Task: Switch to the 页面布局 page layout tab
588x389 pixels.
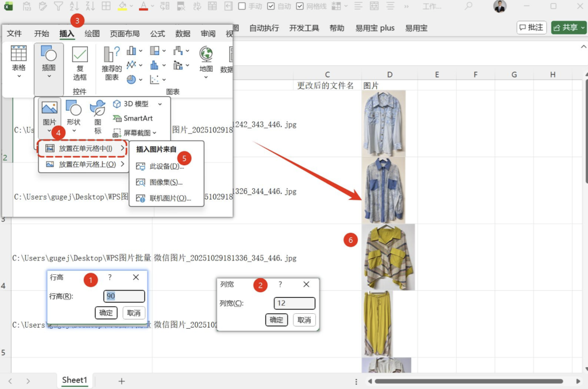Action: [125, 33]
